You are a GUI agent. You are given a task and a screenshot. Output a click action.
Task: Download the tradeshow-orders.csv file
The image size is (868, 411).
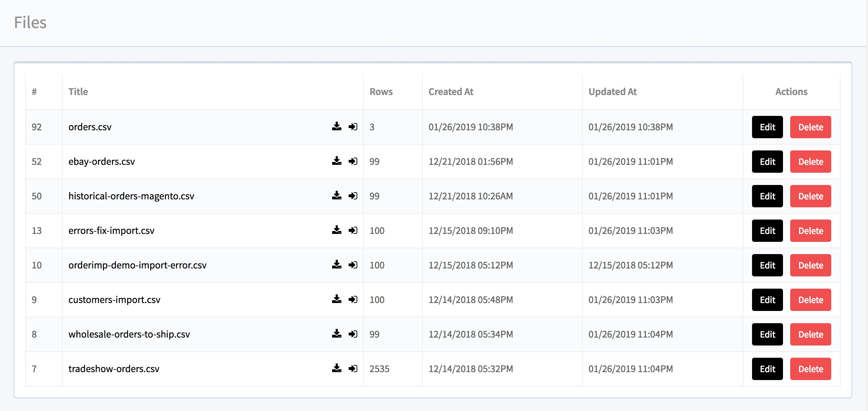336,368
